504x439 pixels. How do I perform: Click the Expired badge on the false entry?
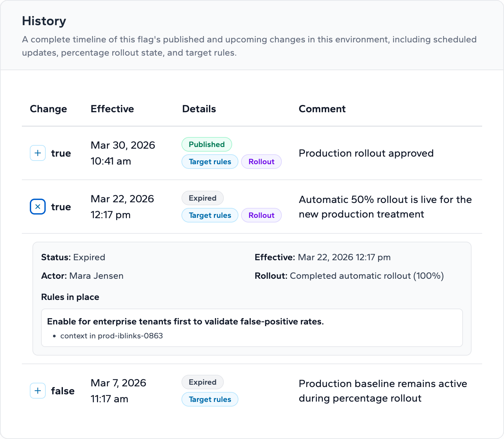(202, 382)
